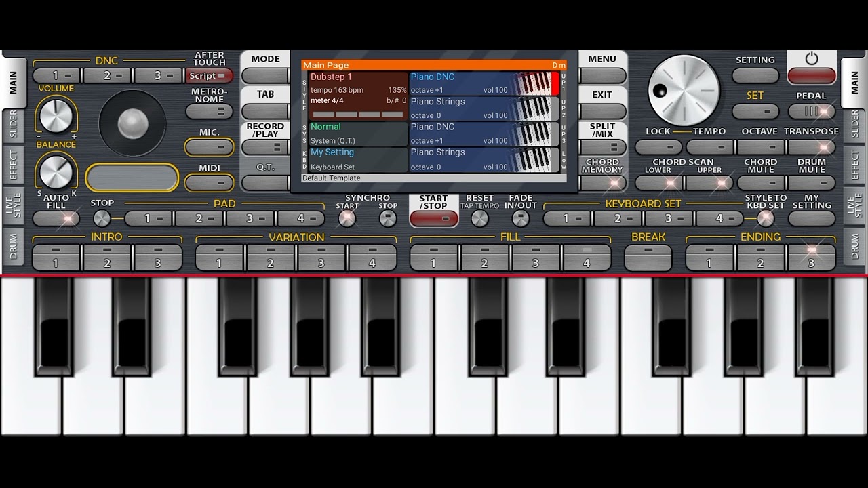The height and width of the screenshot is (488, 868).
Task: Turn the large data dial
Action: tap(684, 90)
